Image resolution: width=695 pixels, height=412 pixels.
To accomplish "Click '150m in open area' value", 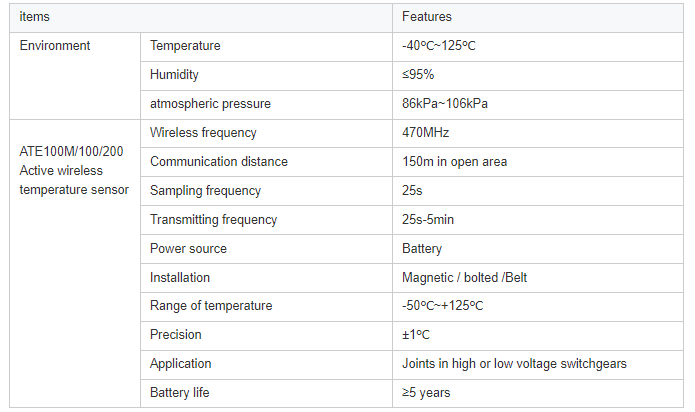I will pyautogui.click(x=454, y=162).
